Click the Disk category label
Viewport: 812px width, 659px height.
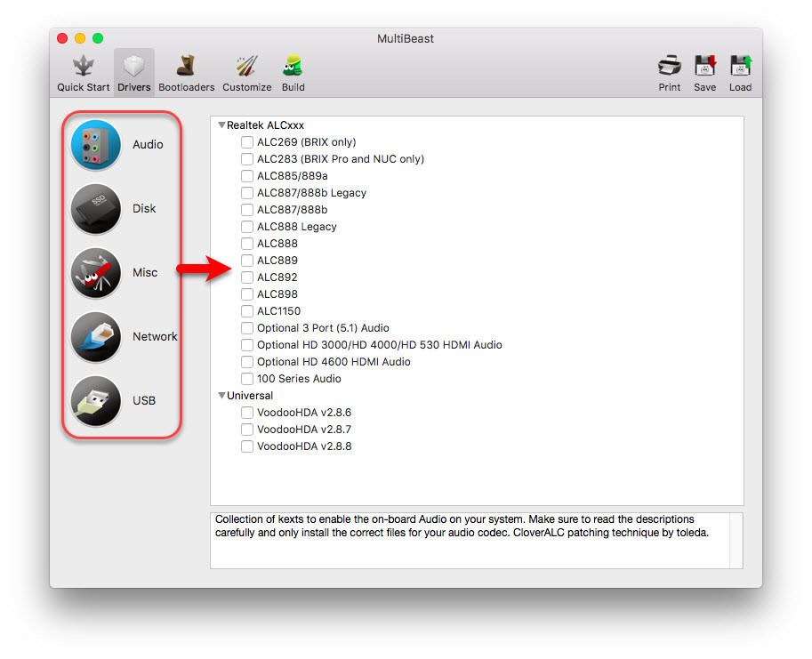coord(144,209)
